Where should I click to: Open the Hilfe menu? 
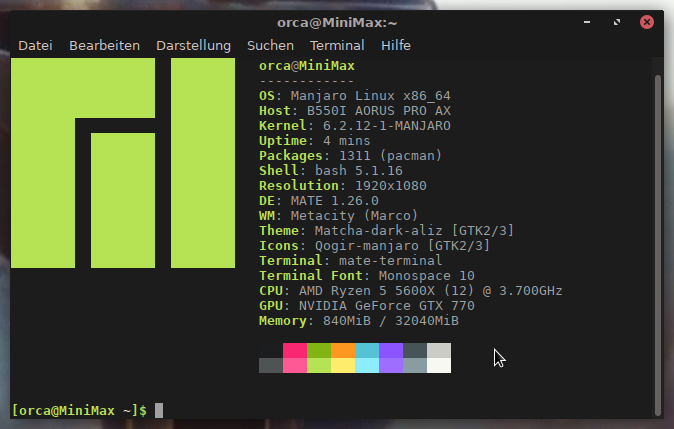click(x=396, y=46)
